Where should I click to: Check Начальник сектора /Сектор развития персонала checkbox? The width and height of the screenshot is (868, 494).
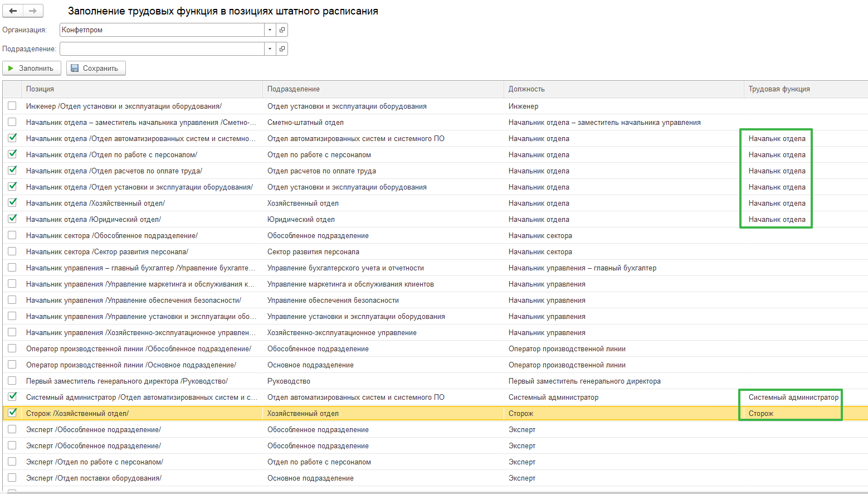12,251
